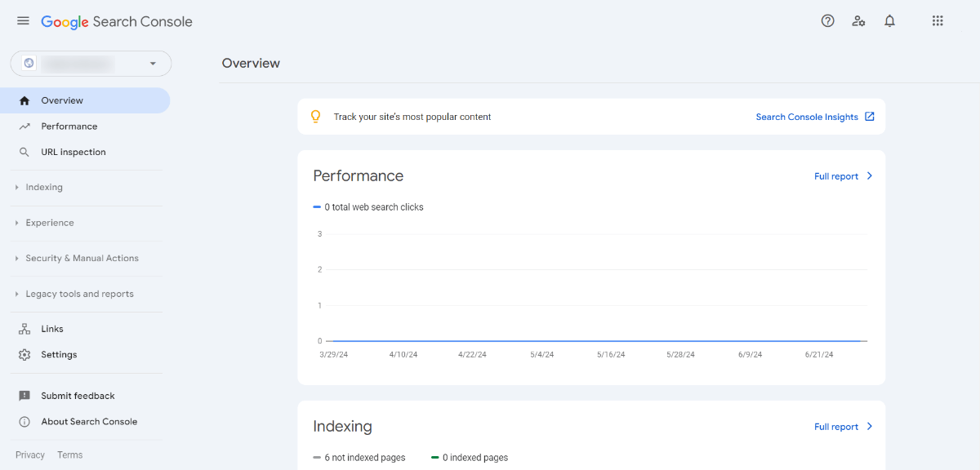This screenshot has height=470, width=980.
Task: Click the Links network icon
Action: pyautogui.click(x=24, y=329)
